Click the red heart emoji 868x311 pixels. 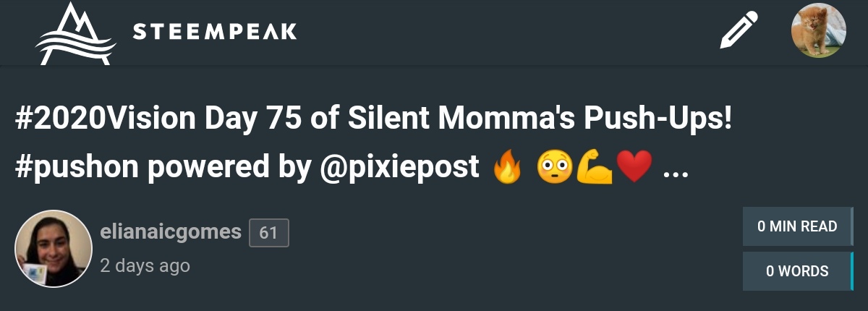(634, 169)
